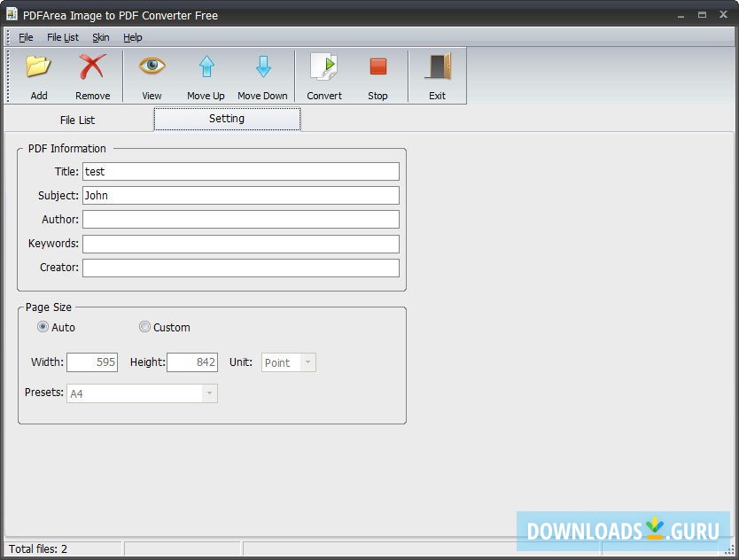Screen dimensions: 739x560
Task: Click the empty Creator field
Action: point(241,268)
